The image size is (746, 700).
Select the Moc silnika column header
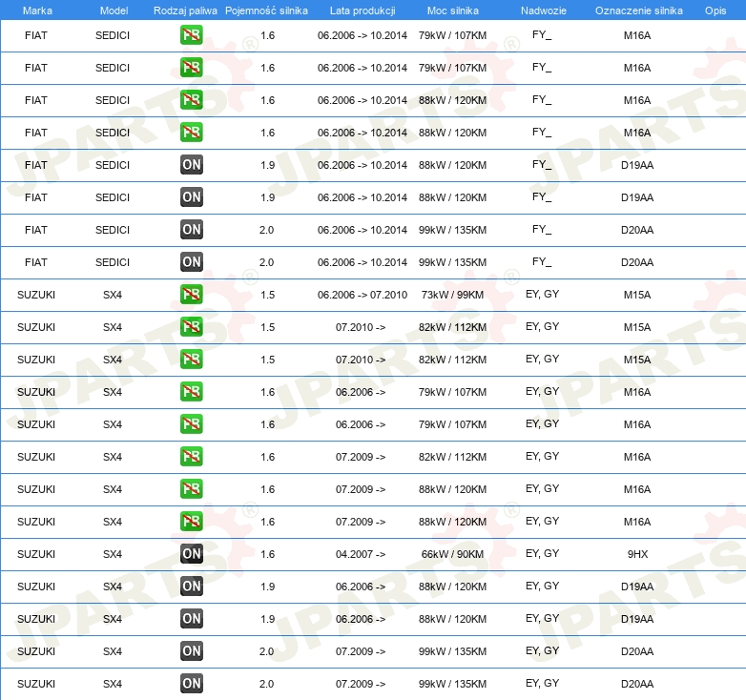[453, 10]
